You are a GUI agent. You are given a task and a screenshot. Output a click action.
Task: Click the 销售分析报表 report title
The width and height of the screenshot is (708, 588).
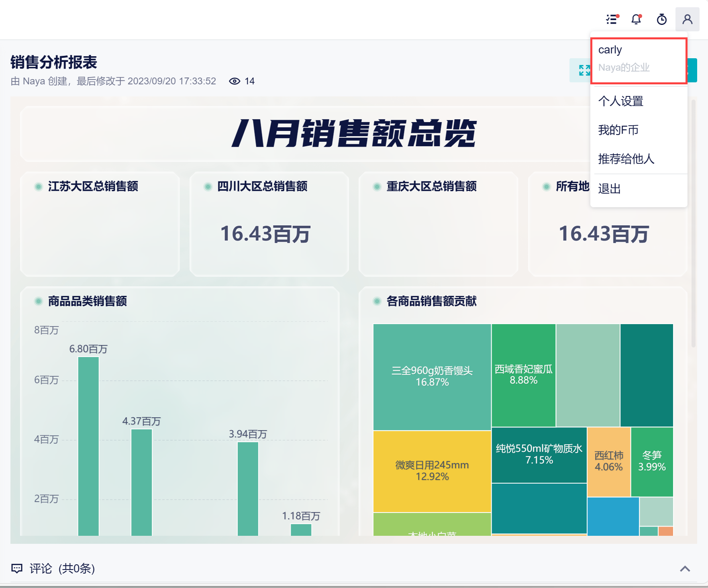click(54, 62)
